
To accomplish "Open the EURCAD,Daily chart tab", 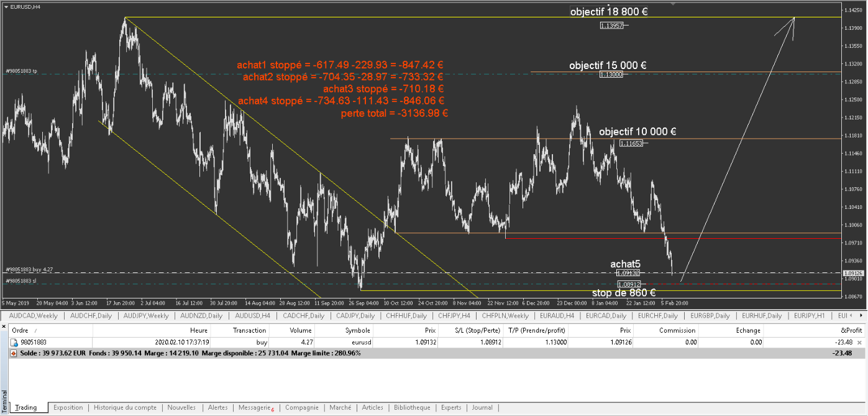I will (608, 316).
